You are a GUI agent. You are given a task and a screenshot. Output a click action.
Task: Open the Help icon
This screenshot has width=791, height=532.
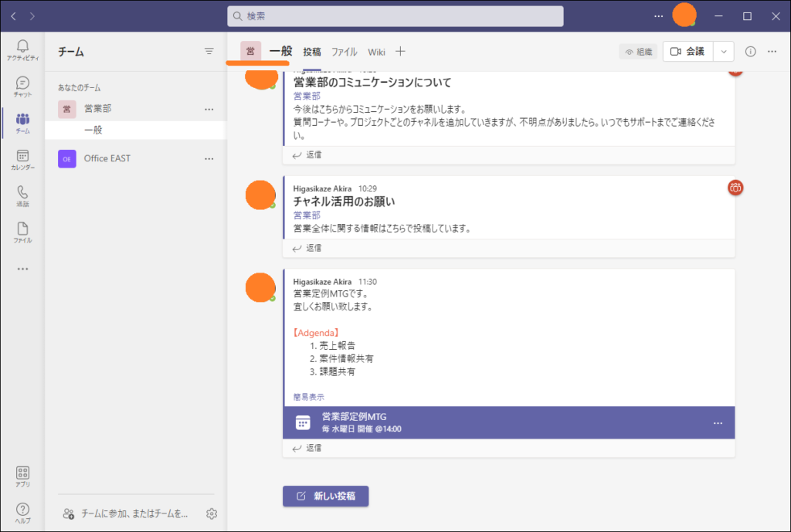pos(22,513)
